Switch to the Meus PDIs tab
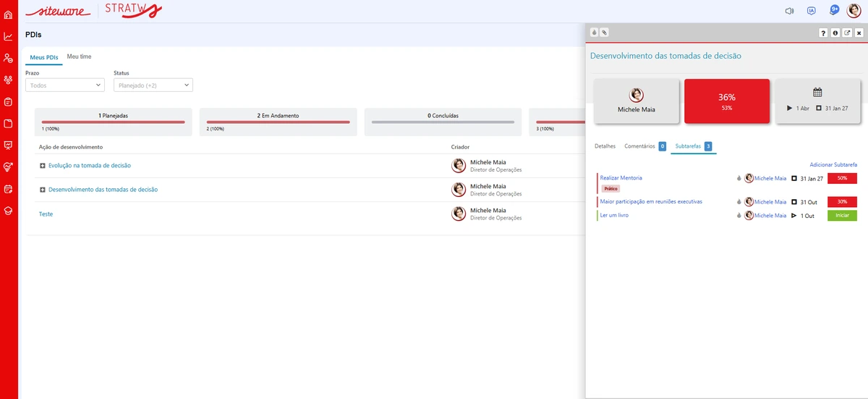This screenshot has height=399, width=868. [44, 57]
